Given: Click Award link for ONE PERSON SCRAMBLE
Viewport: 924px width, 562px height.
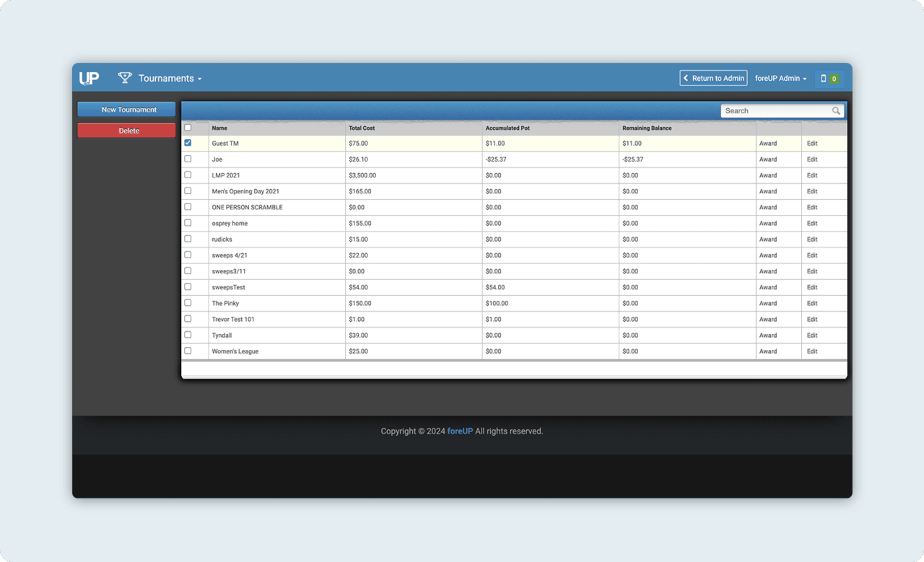Looking at the screenshot, I should tap(768, 207).
